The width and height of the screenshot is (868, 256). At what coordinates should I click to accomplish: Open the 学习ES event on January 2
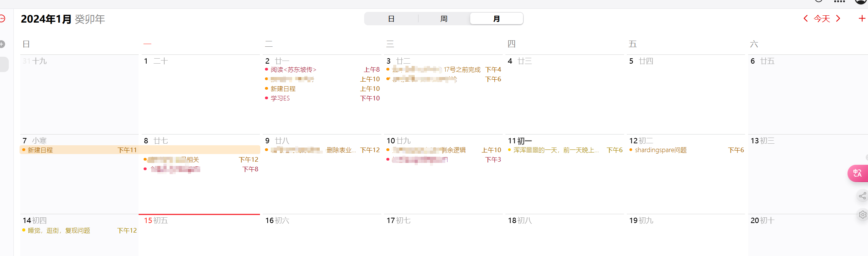[x=280, y=98]
